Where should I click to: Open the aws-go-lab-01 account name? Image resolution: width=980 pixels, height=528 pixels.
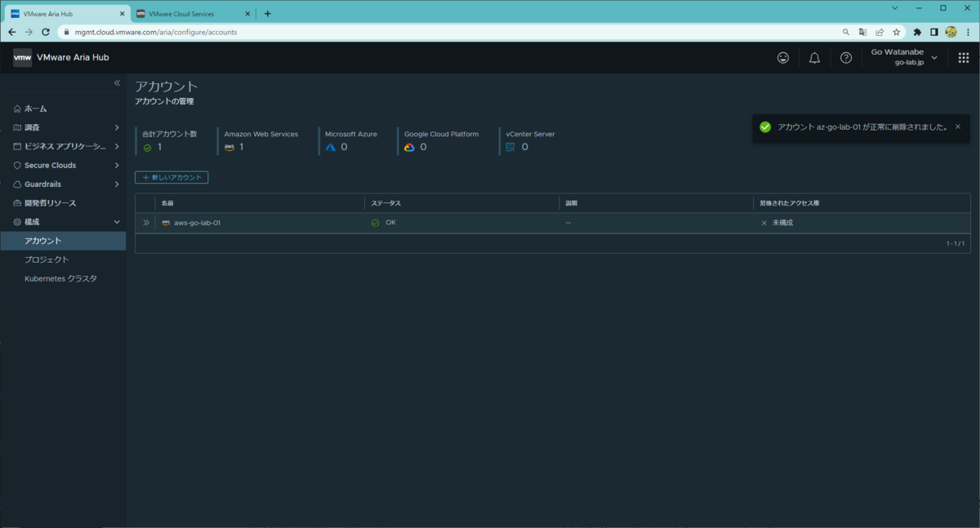coord(197,223)
